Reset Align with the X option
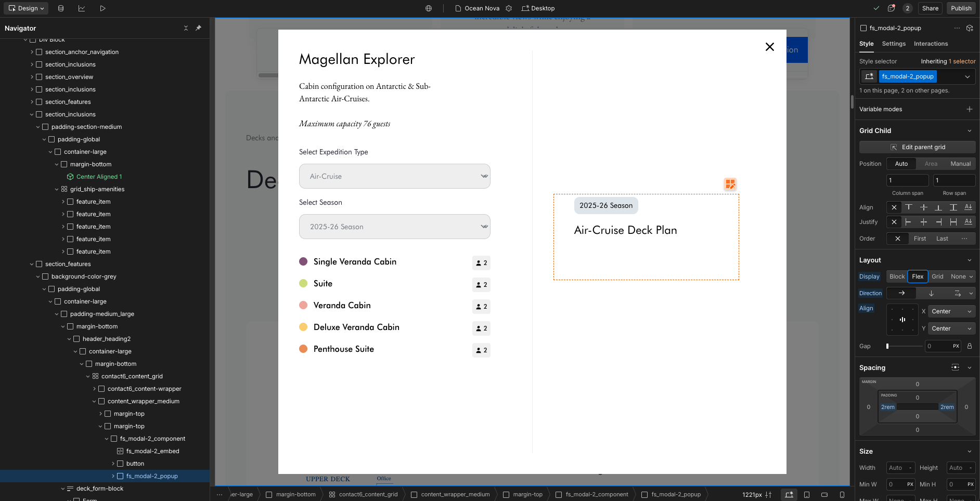The image size is (980, 501). tap(894, 207)
